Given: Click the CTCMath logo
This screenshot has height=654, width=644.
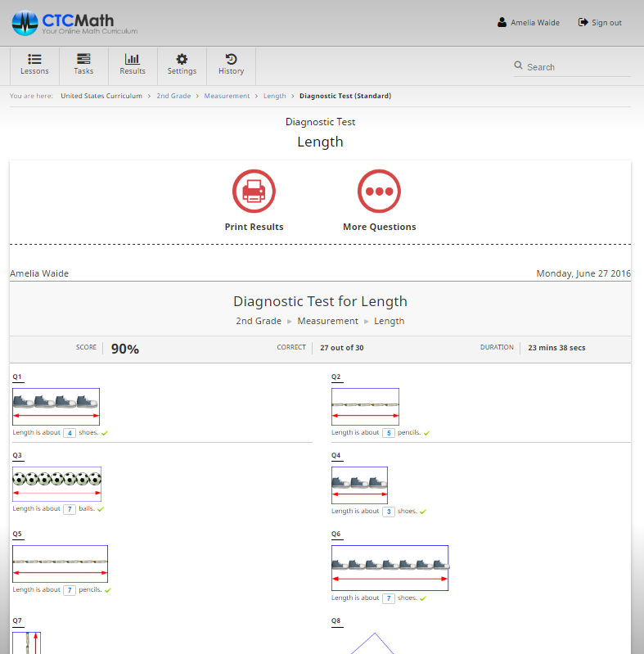Looking at the screenshot, I should coord(74,23).
